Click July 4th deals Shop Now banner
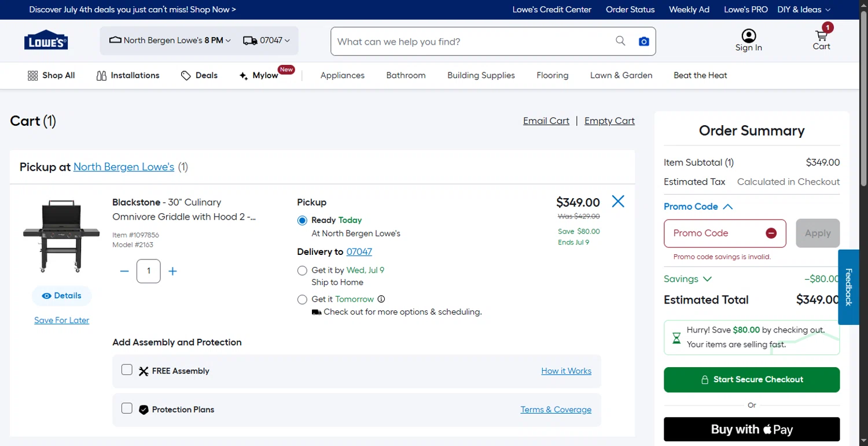The image size is (868, 446). pos(133,9)
